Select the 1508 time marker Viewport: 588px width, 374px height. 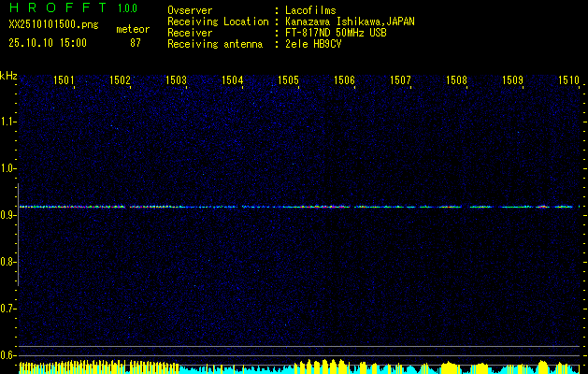pos(457,80)
